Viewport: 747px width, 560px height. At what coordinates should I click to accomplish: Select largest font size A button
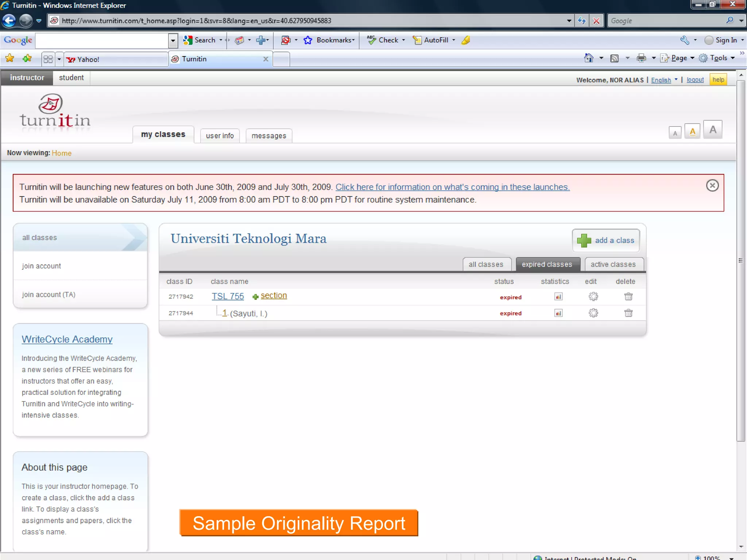point(712,129)
